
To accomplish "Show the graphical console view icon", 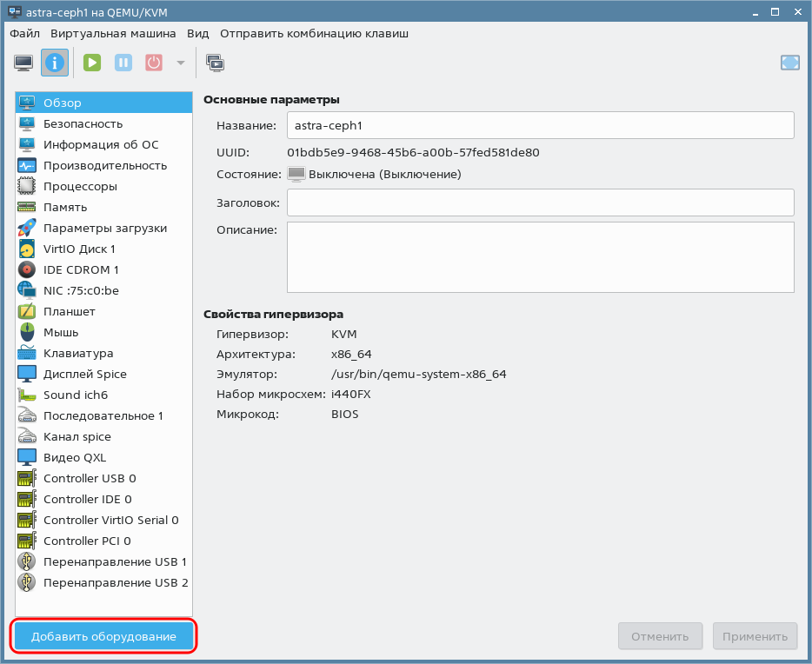I will click(23, 63).
